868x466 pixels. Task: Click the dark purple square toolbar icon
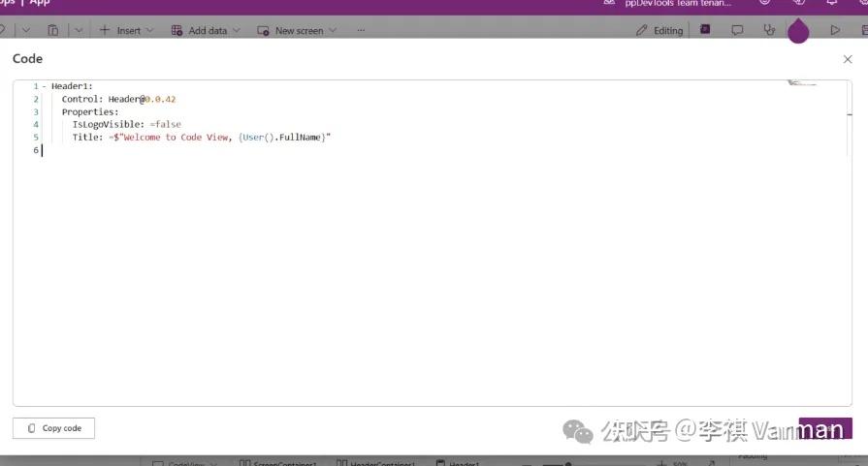pos(705,29)
